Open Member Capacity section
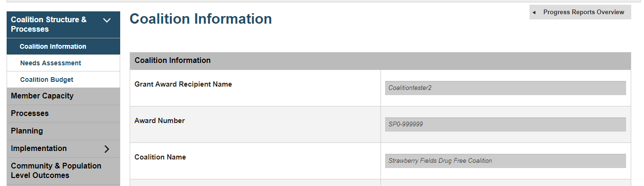The width and height of the screenshot is (644, 186). [x=63, y=96]
